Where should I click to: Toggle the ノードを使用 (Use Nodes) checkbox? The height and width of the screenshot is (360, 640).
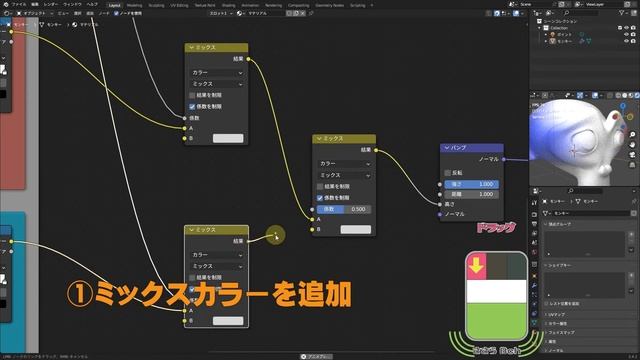point(116,13)
